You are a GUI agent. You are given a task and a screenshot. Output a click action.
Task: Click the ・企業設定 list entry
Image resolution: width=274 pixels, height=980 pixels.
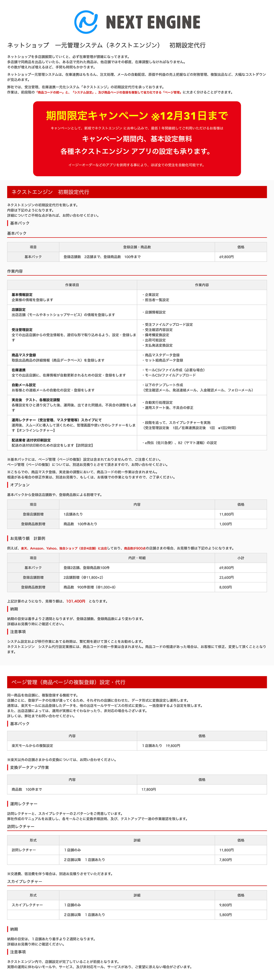pos(150,295)
